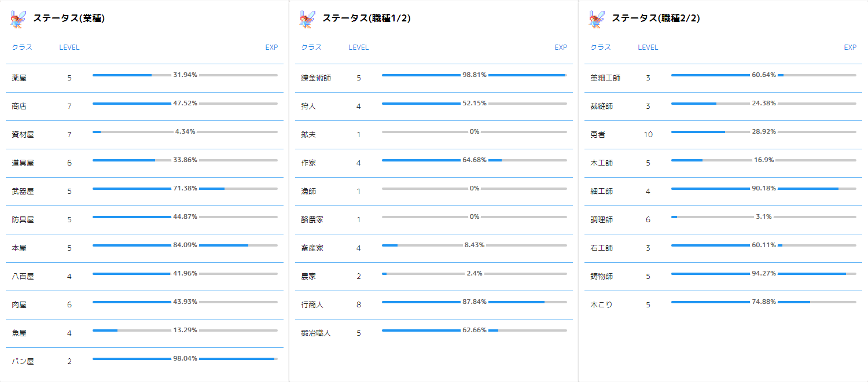The width and height of the screenshot is (868, 382).
Task: Click the 勇者 level value 10
Action: coord(648,135)
